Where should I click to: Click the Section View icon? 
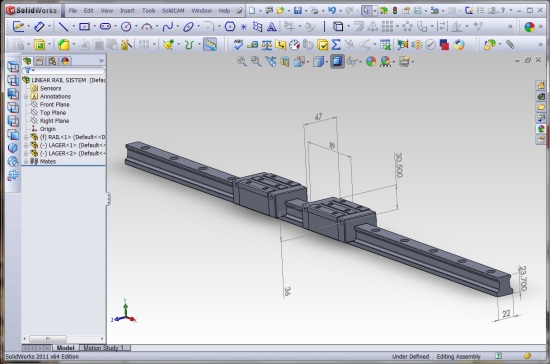coord(284,62)
